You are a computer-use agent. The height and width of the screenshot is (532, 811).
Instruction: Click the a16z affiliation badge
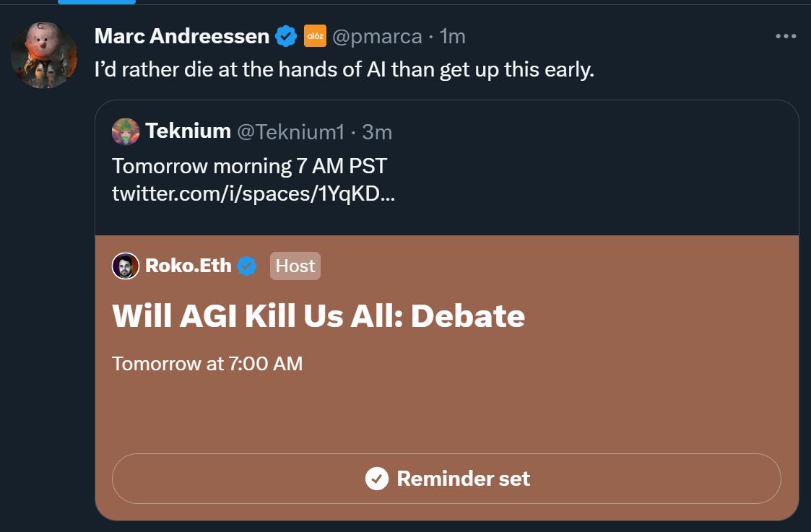point(315,36)
